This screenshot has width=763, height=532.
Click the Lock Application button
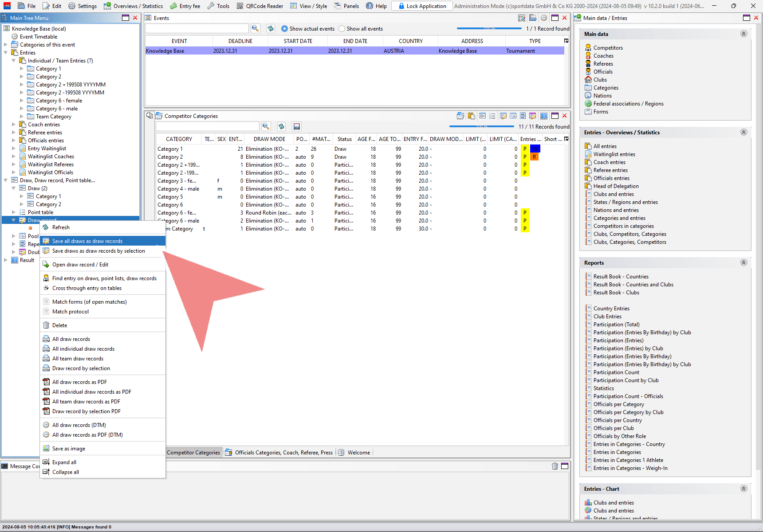point(422,6)
